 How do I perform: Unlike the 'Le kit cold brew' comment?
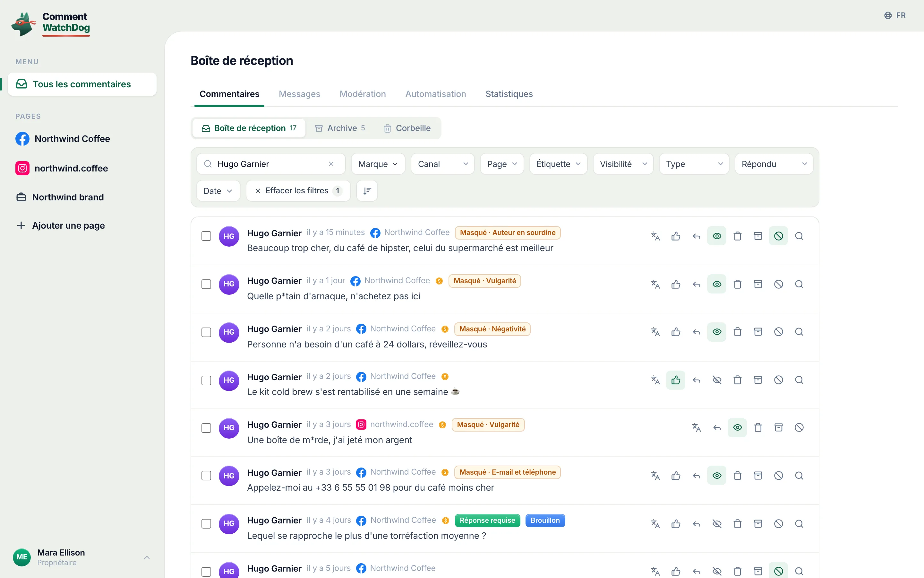(x=676, y=380)
